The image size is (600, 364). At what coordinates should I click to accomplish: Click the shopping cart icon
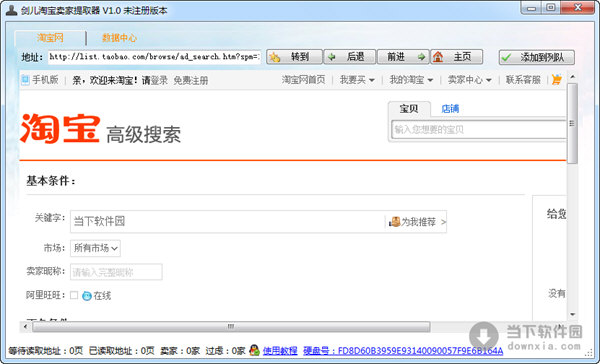click(x=557, y=80)
